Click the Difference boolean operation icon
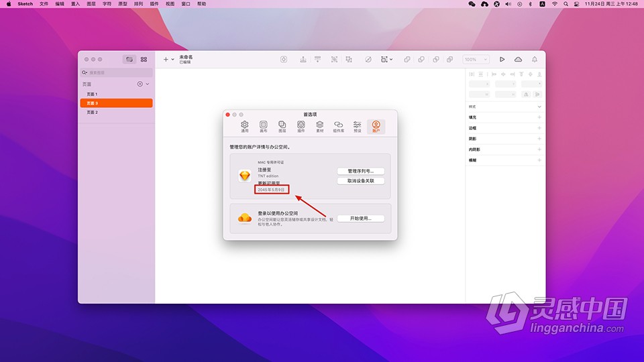Screen dimensions: 644x362 [450, 60]
